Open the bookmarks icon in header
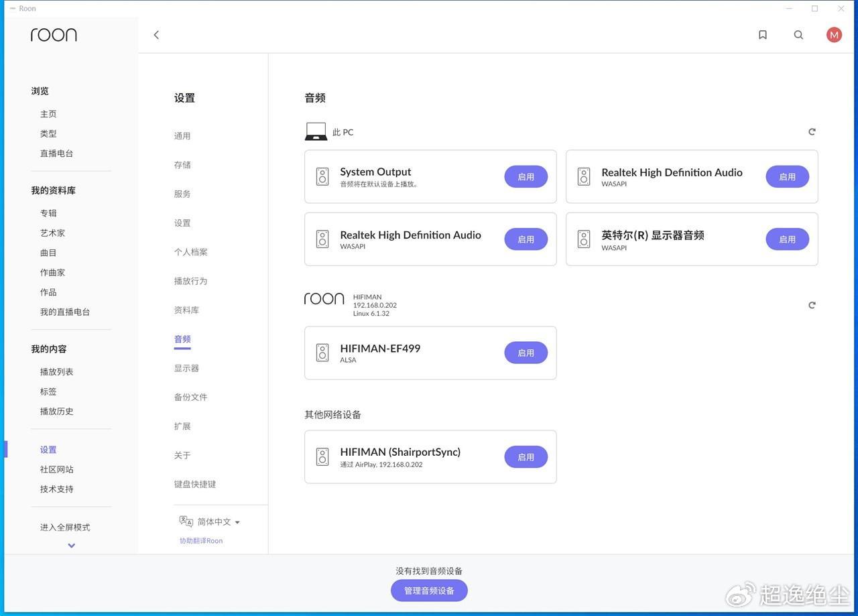The image size is (858, 616). click(x=762, y=35)
